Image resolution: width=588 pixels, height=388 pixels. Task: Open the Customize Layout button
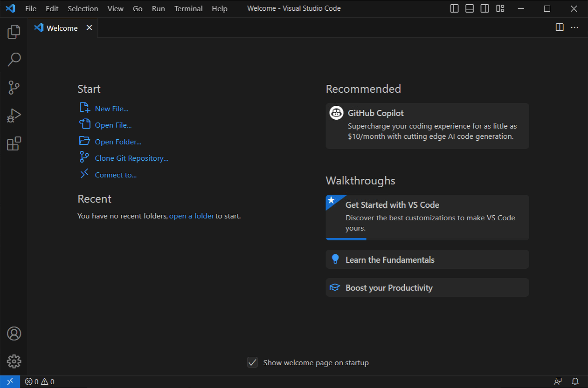pyautogui.click(x=500, y=8)
